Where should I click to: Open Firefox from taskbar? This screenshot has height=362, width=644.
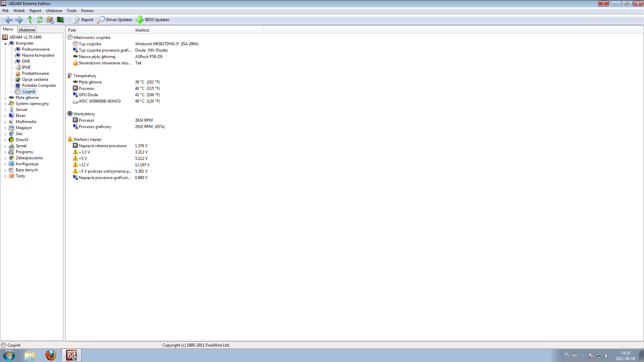coord(51,355)
